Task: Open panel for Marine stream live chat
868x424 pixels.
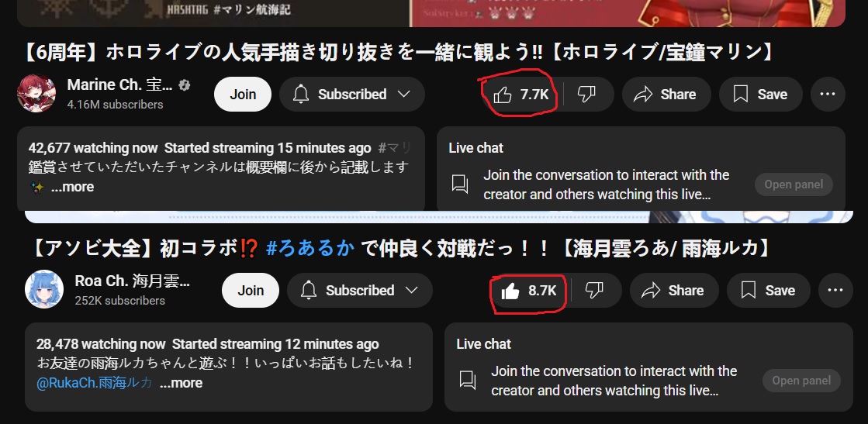Action: (794, 185)
